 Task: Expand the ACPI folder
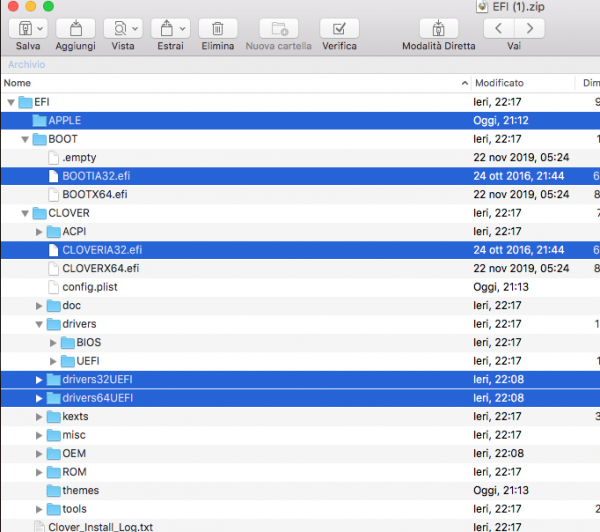[39, 232]
